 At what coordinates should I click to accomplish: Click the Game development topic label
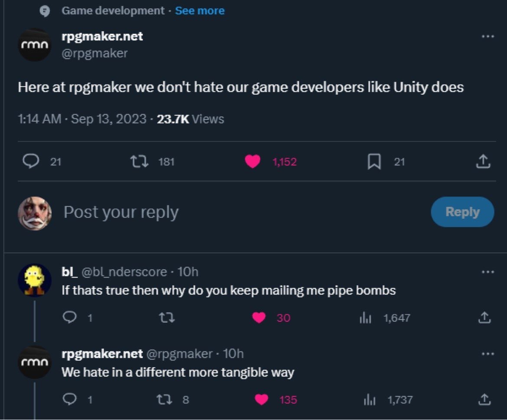(x=113, y=11)
